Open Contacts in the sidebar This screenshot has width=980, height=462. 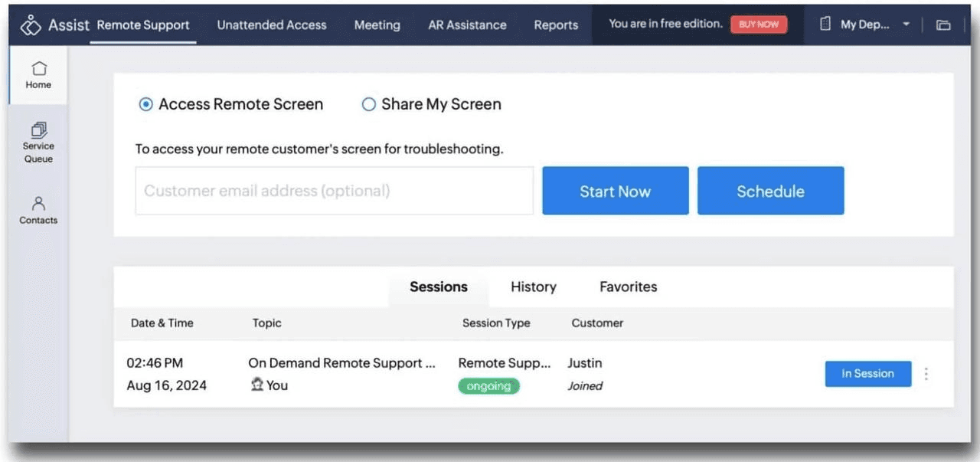(38, 211)
